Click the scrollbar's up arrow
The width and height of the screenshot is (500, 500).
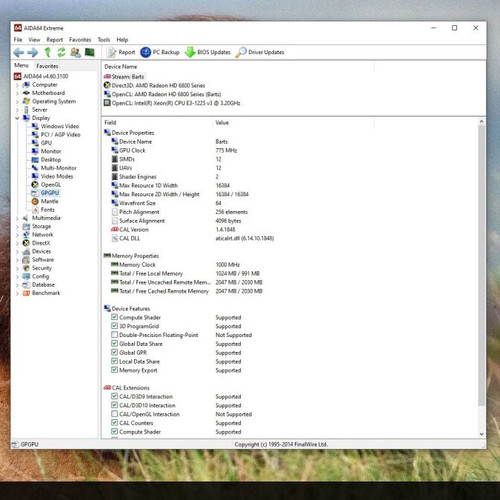[x=481, y=122]
